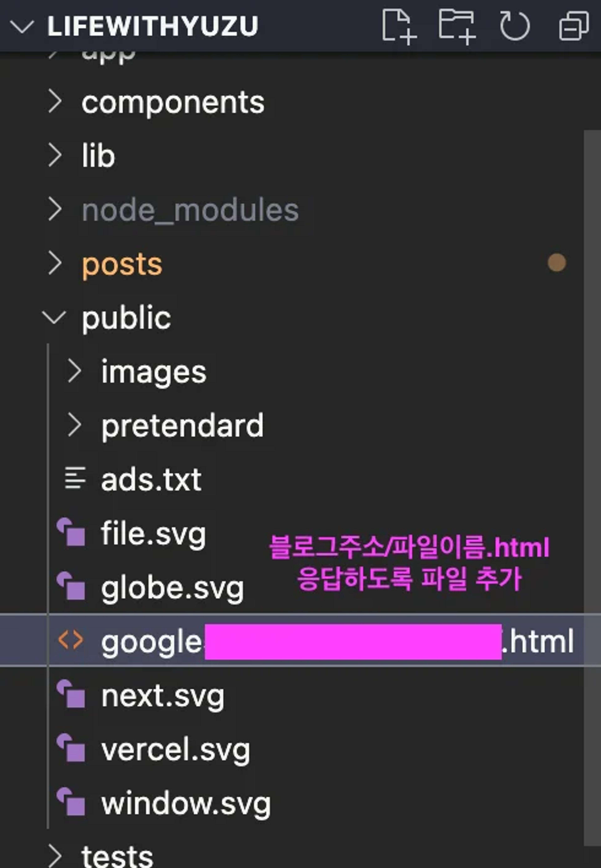Expand the pretendard folder chevron
Screen dimensions: 601x868
point(74,425)
